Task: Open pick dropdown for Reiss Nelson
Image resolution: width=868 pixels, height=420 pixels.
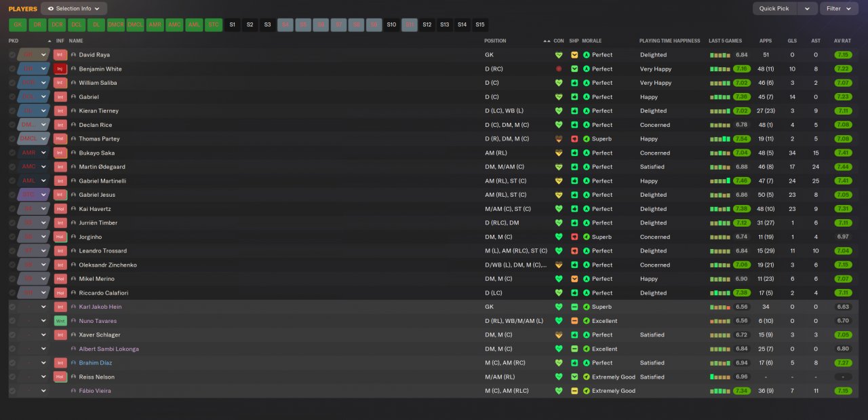Action: (43, 377)
